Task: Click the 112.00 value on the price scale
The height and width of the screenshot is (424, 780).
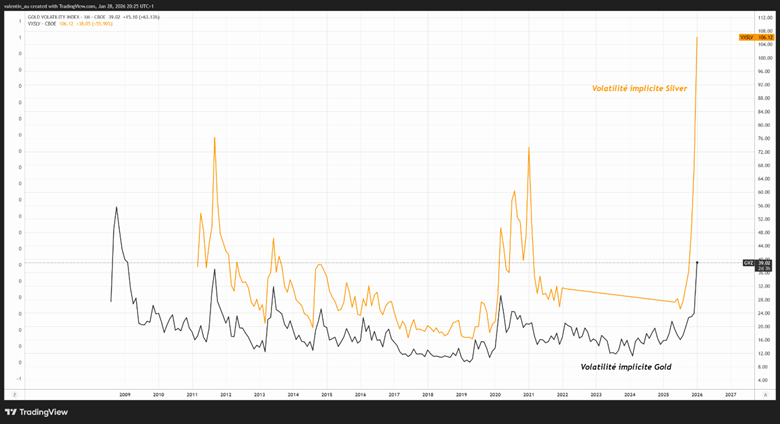Action: [x=763, y=18]
